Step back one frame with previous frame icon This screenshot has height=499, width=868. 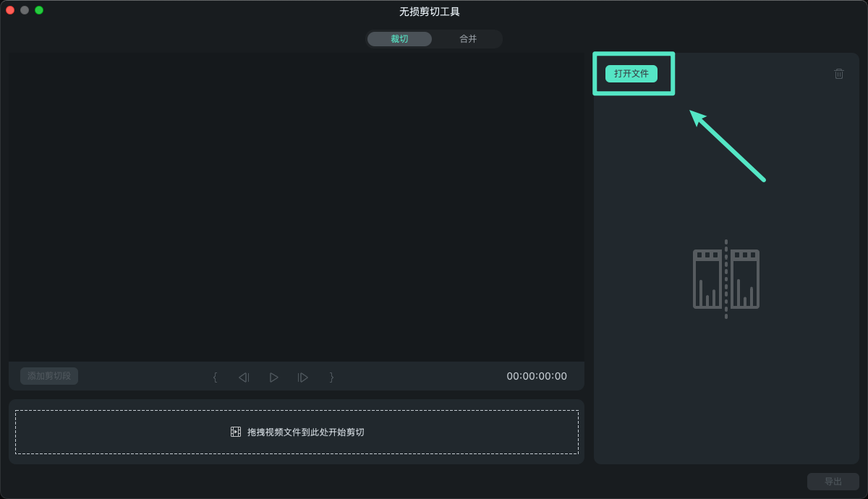tap(244, 377)
